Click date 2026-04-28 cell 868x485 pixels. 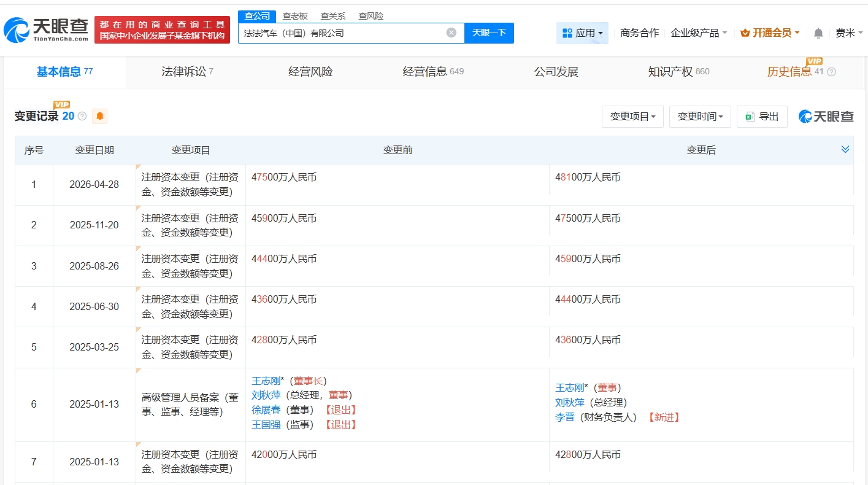(x=94, y=184)
